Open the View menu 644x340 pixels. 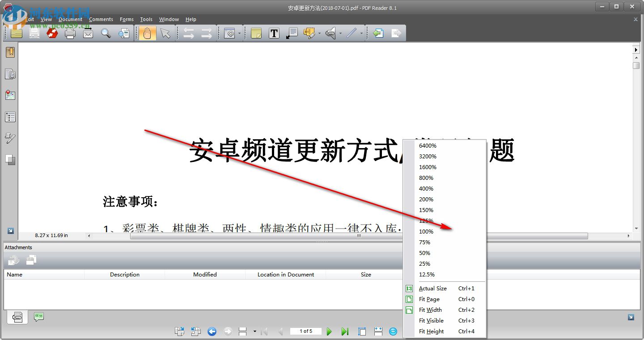[x=46, y=19]
